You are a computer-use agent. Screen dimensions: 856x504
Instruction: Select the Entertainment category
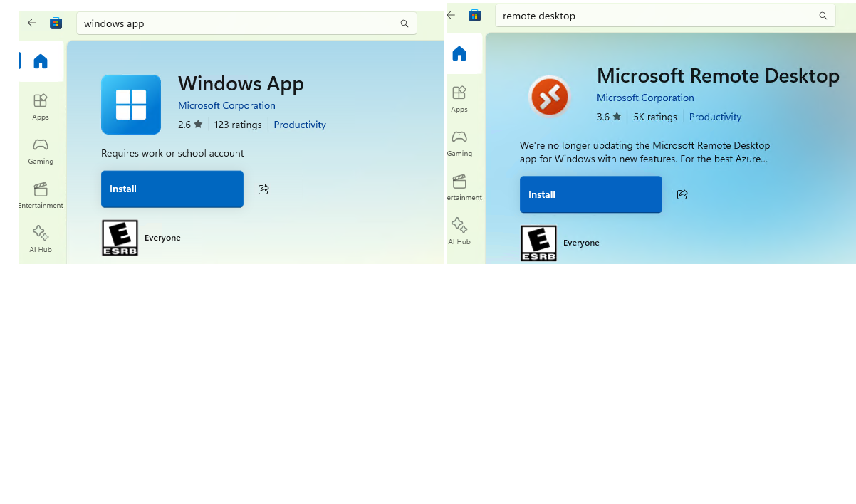coord(41,194)
